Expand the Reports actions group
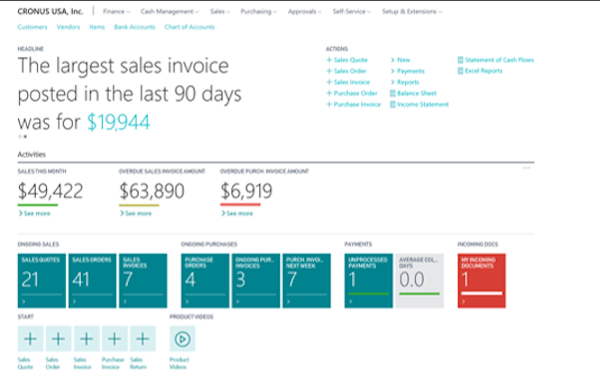This screenshot has height=370, width=600. (x=404, y=82)
